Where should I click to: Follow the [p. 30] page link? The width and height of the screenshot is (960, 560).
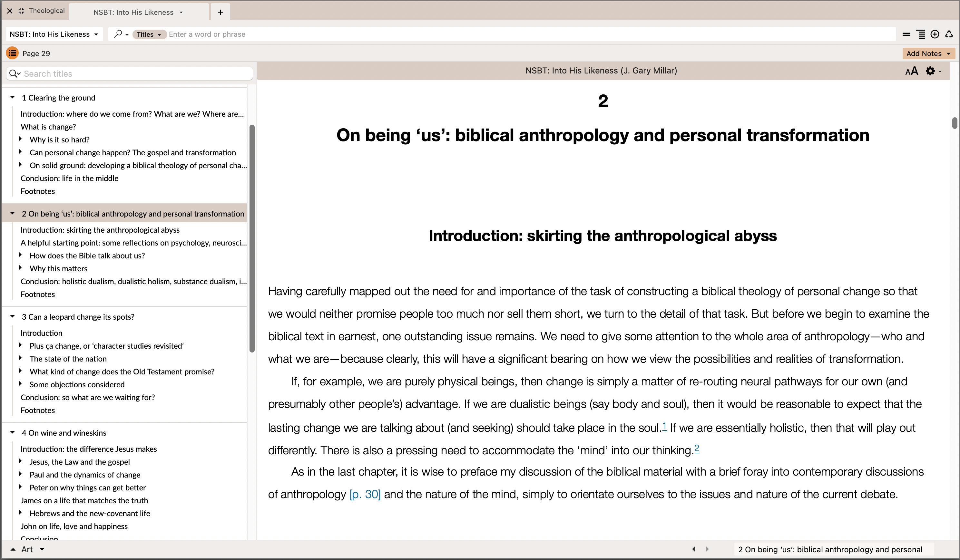point(365,494)
